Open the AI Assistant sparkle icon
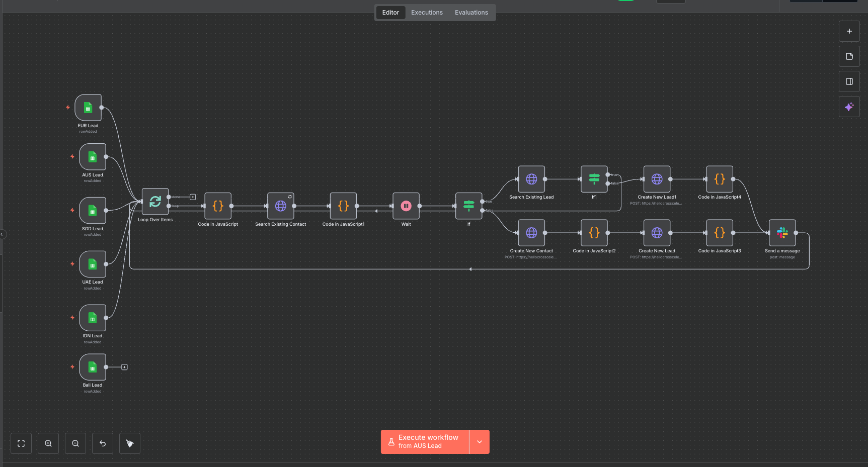Viewport: 868px width, 467px height. pos(849,107)
